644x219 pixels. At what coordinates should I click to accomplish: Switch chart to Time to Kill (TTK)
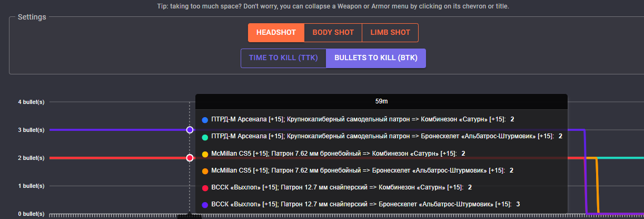click(283, 58)
